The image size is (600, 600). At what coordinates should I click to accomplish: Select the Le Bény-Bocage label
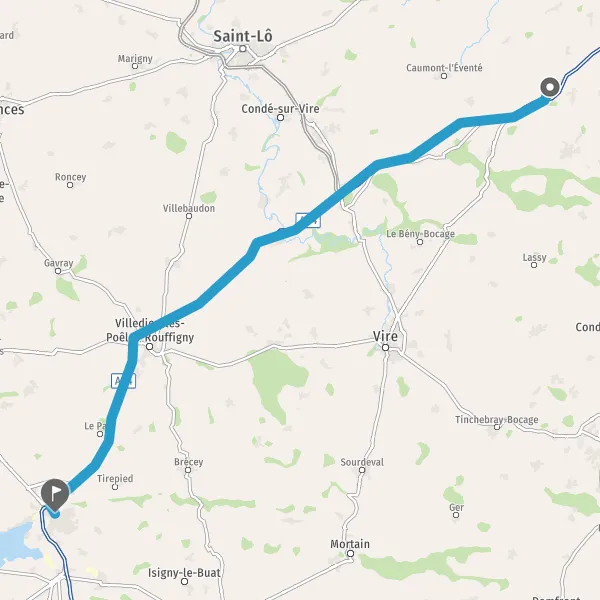(x=421, y=234)
